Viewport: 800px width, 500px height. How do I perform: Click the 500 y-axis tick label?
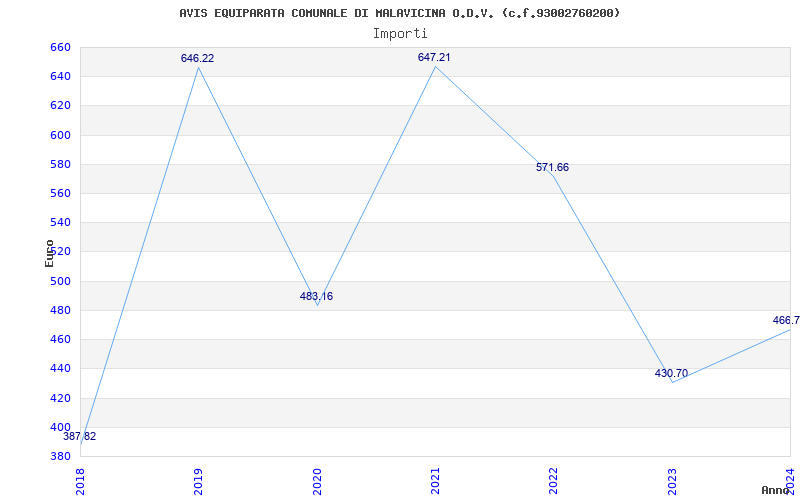pos(60,281)
